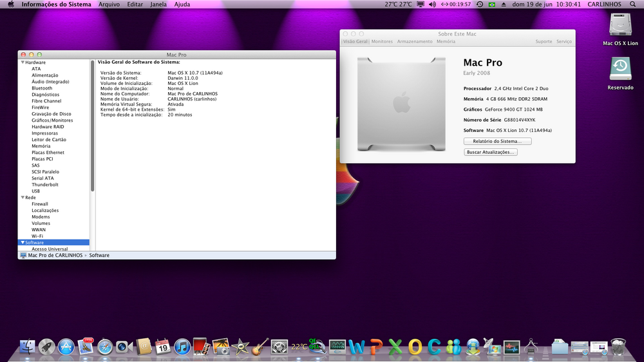Launch the App Store from the dock
Viewport: 644px width, 362px height.
[66, 347]
